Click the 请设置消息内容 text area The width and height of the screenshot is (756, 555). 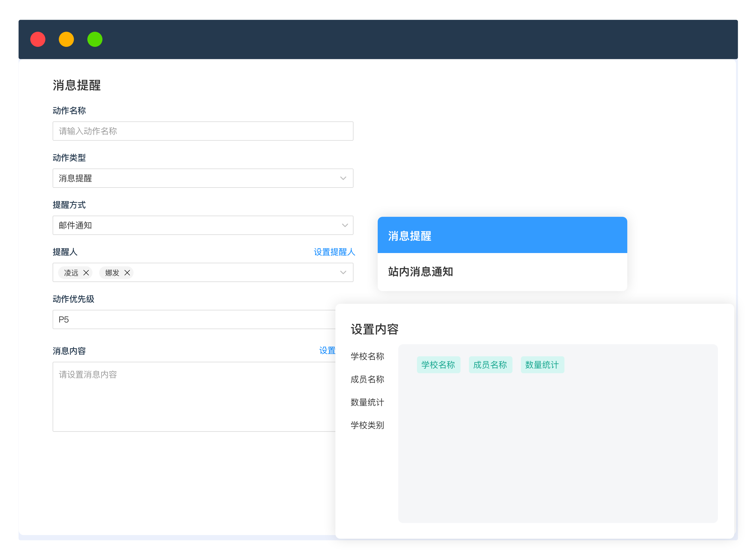click(x=193, y=396)
